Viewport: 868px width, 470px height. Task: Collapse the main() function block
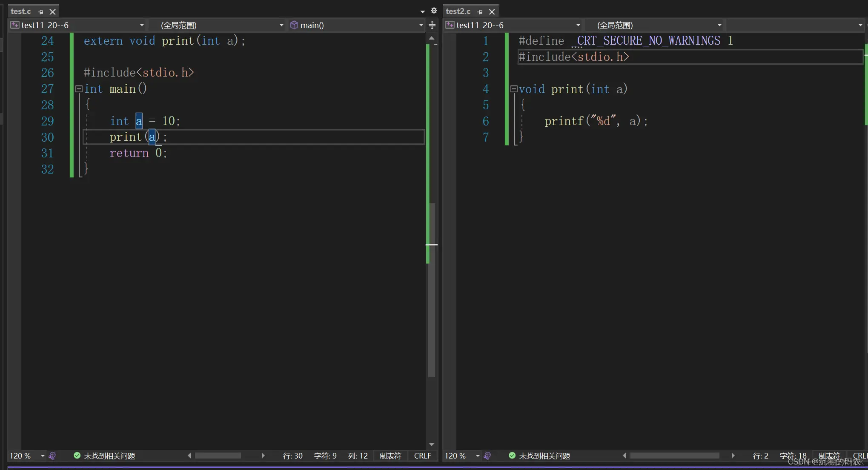[x=79, y=89]
